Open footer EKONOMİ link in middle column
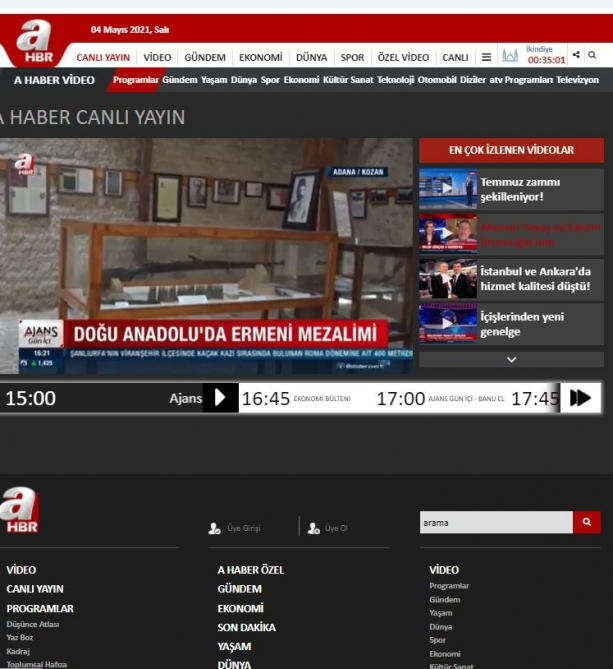Screen dimensions: 613x669 pyautogui.click(x=241, y=608)
